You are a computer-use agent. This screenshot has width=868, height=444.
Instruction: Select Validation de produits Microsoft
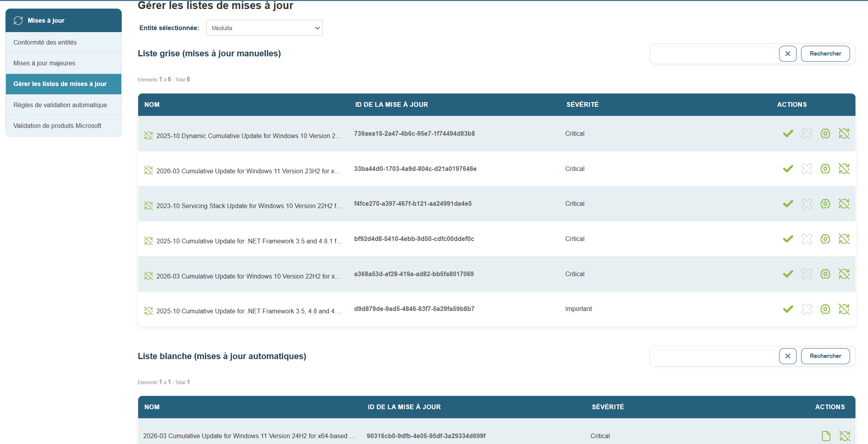[x=57, y=126]
